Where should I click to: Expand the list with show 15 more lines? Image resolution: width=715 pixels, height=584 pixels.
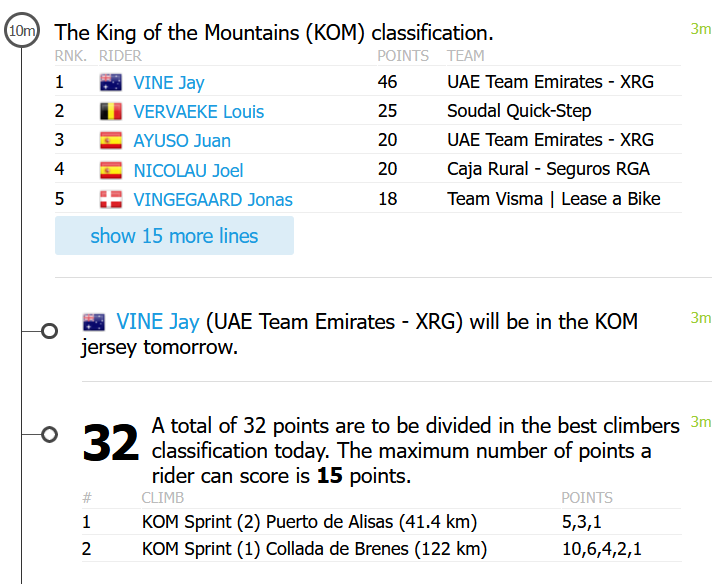pos(174,236)
